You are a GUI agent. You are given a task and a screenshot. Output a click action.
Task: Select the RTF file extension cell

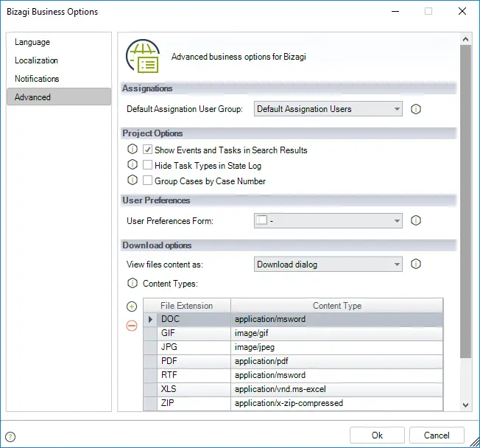click(194, 375)
